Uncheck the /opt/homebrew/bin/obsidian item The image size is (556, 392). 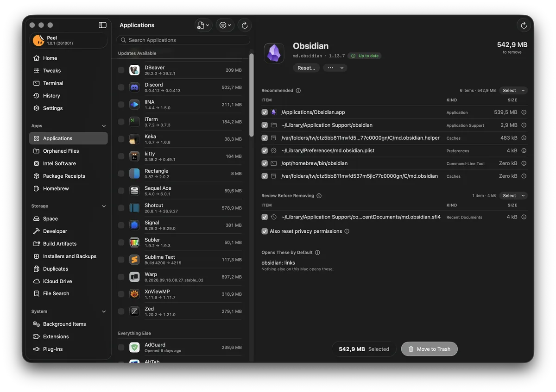coord(265,163)
